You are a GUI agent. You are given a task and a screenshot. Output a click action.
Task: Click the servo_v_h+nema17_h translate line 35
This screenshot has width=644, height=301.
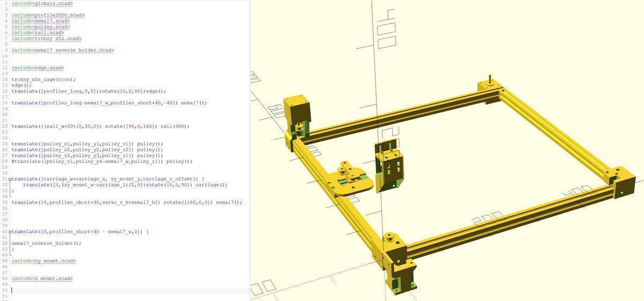click(x=127, y=203)
